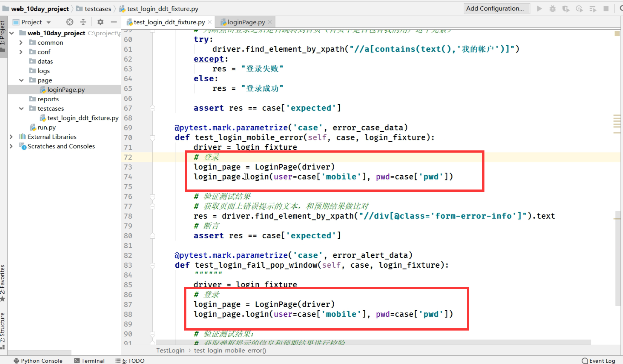
Task: Select run.py in the project tree
Action: coord(46,127)
